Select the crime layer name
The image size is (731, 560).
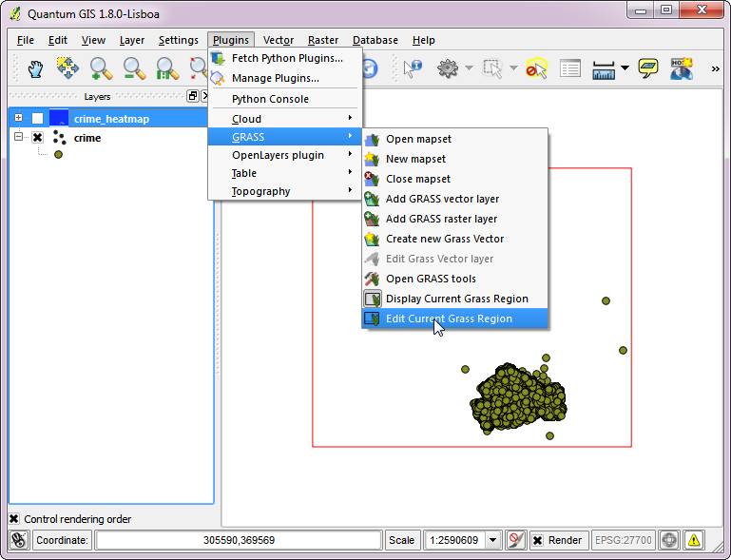[87, 138]
